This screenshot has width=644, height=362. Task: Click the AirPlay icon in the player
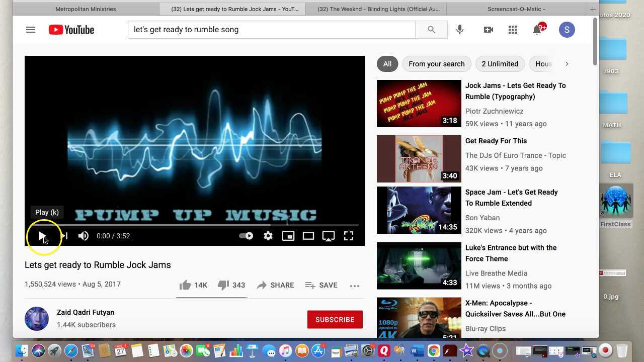(329, 236)
